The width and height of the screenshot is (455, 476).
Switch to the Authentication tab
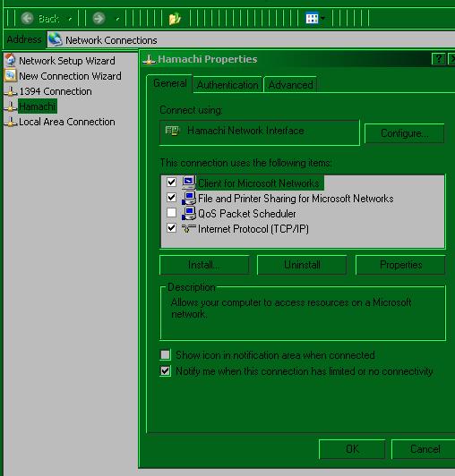[227, 85]
